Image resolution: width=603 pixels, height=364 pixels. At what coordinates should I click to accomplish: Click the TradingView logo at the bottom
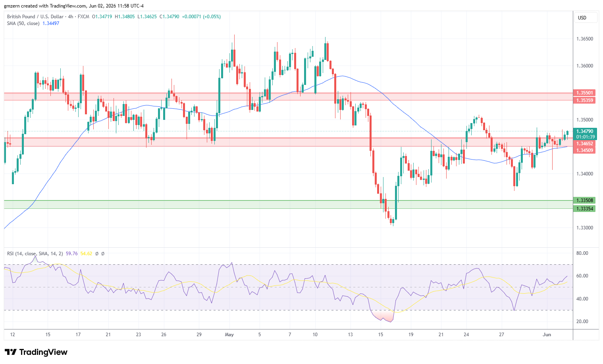tap(36, 352)
